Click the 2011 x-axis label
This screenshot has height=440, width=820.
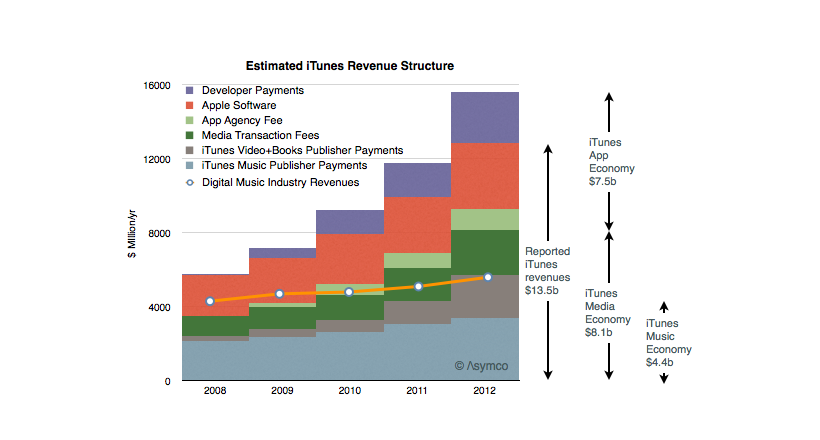[x=417, y=390]
